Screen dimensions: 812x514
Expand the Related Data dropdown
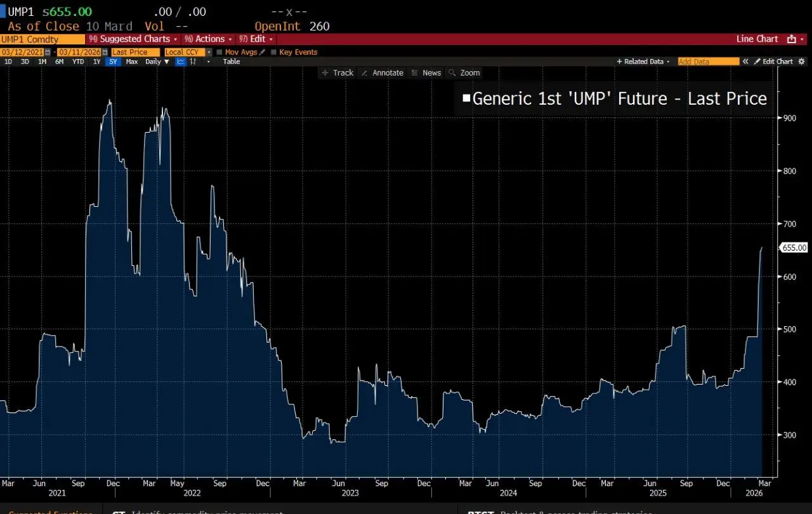(644, 62)
